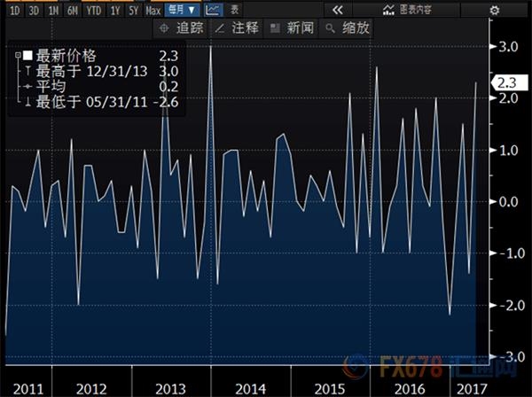Screen dimensions: 532x397
Task: Click the 0.0 y-axis label
Action: (508, 202)
